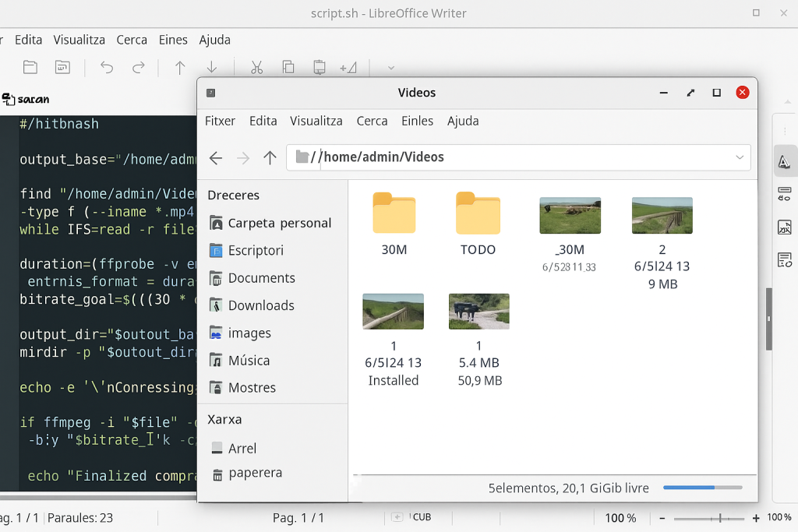Click the Paste clipboard icon
This screenshot has height=532, width=798.
[x=318, y=68]
